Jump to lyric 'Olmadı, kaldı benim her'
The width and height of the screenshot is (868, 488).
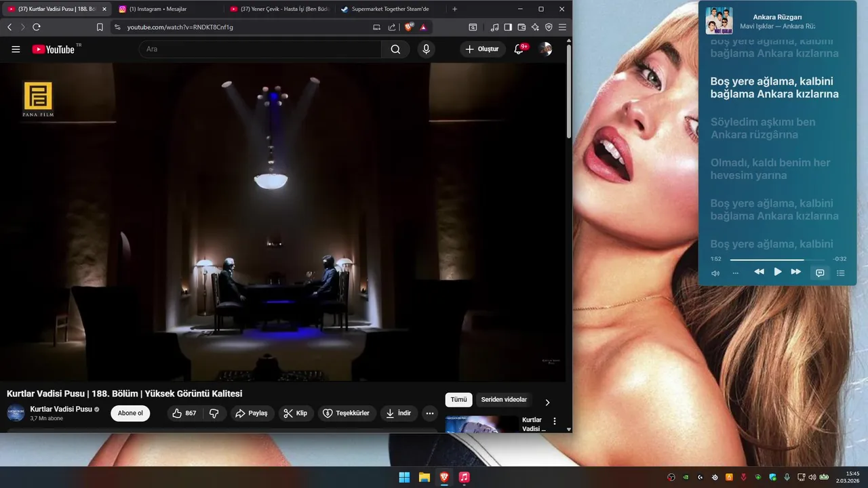770,169
